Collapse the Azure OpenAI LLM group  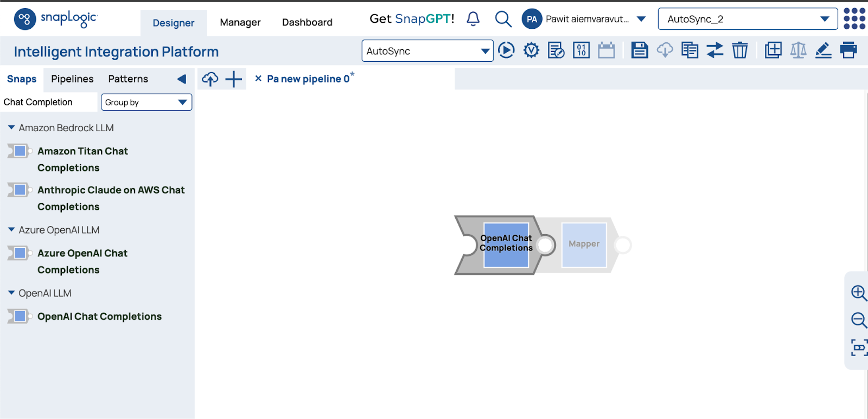11,230
